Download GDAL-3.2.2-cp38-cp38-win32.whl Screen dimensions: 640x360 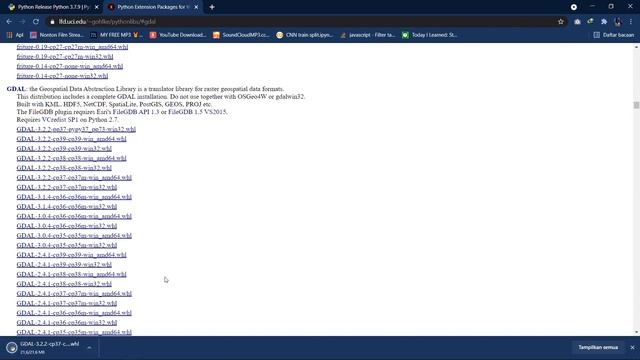64,168
